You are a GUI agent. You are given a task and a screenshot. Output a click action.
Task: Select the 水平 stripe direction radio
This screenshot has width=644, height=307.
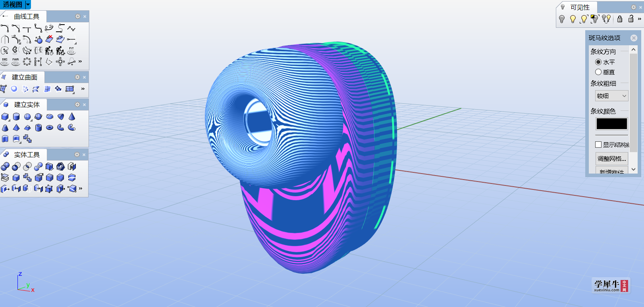pyautogui.click(x=598, y=62)
